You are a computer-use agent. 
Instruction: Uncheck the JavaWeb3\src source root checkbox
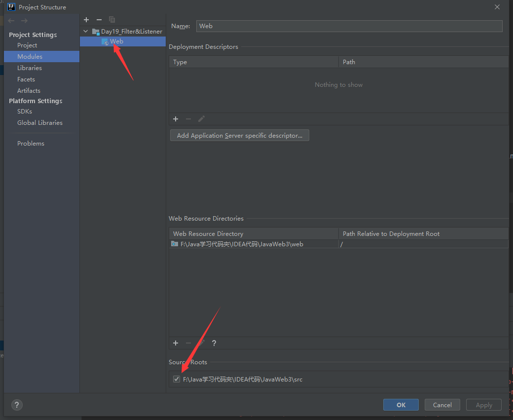pos(177,379)
